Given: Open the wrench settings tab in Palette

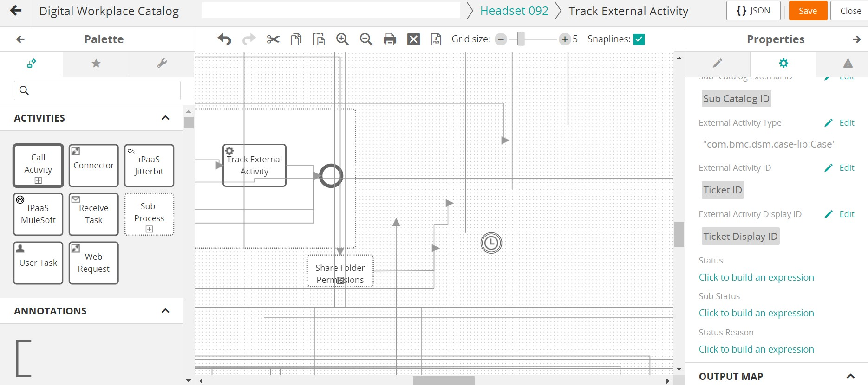Looking at the screenshot, I should [162, 64].
